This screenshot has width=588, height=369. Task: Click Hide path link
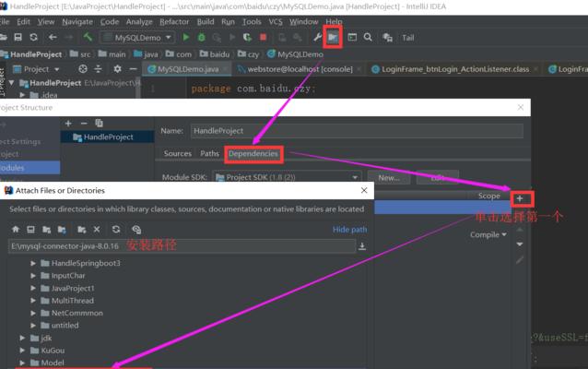(349, 230)
